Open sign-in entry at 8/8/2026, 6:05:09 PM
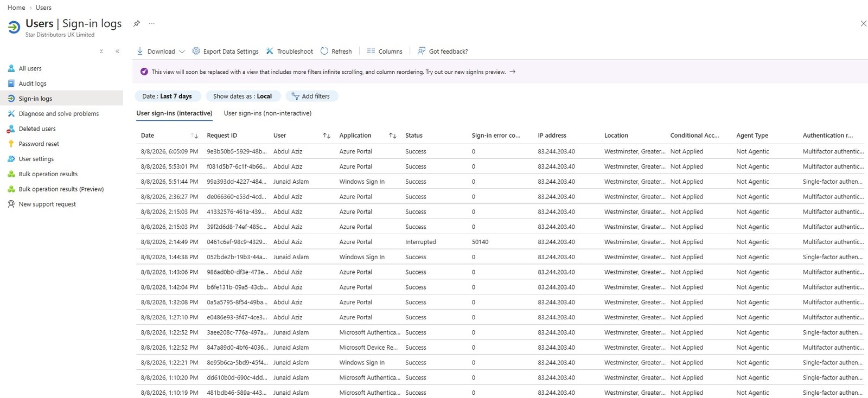Image resolution: width=868 pixels, height=398 pixels. tap(169, 151)
